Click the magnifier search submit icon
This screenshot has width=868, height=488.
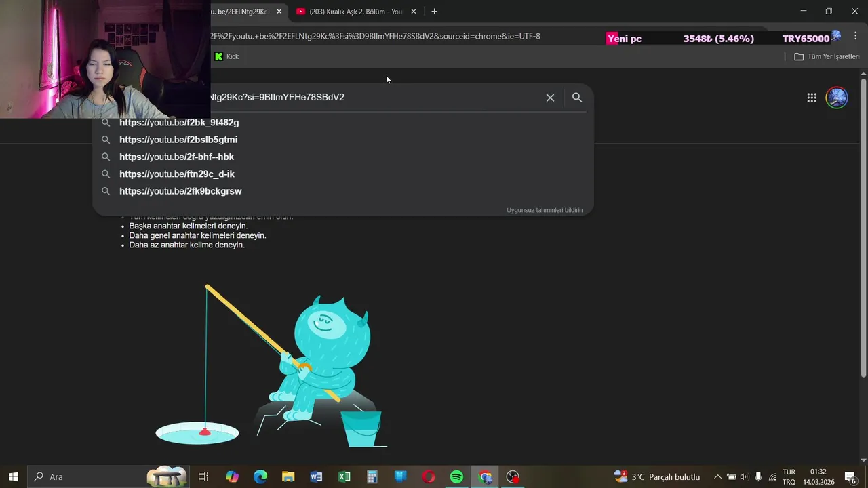[x=577, y=98]
